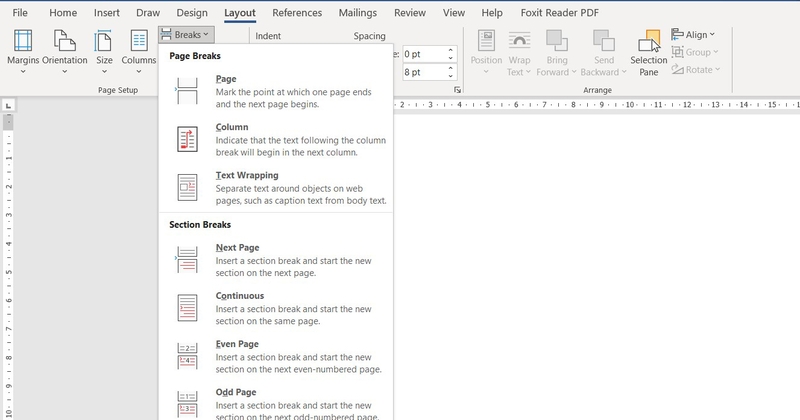Choose the Column break option
Image resolution: width=800 pixels, height=420 pixels.
[x=276, y=139]
